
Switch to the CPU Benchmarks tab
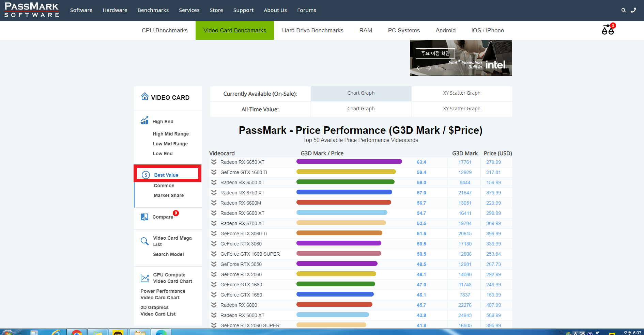click(x=165, y=30)
